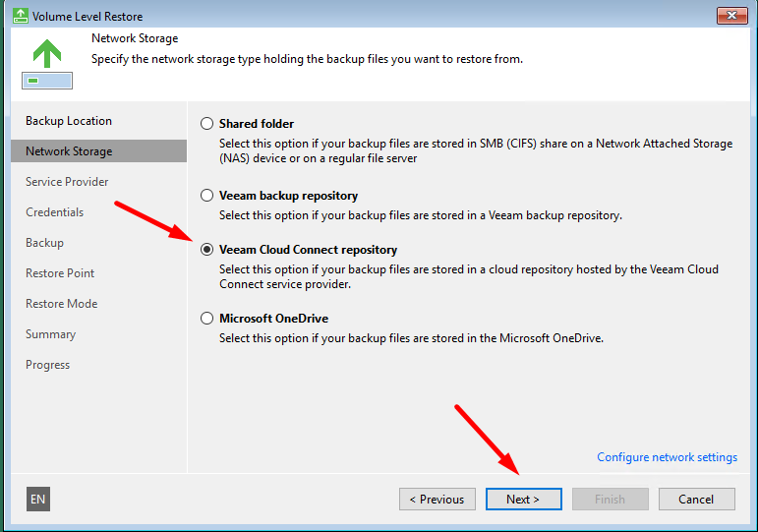Click the Veeam backup repository description text

[x=421, y=215]
